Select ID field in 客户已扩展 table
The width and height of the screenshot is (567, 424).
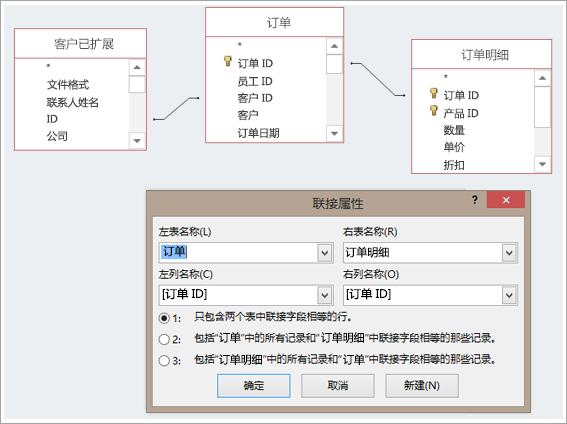(x=52, y=119)
